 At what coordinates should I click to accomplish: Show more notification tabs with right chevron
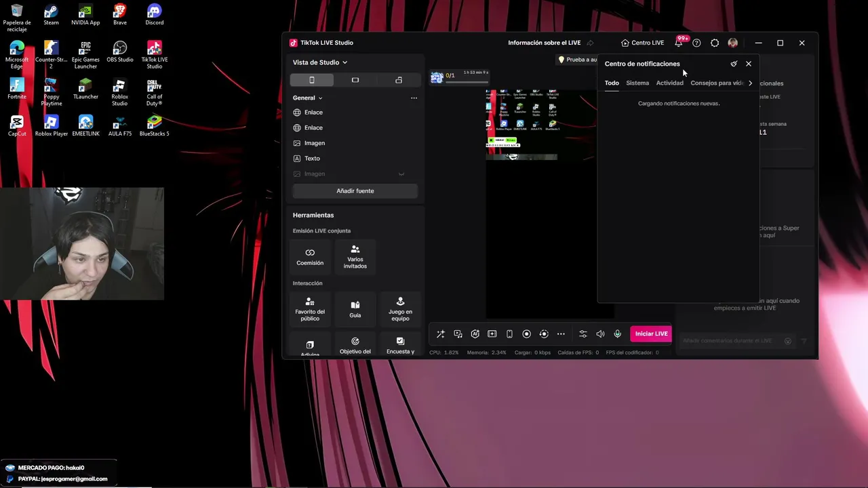click(x=750, y=83)
